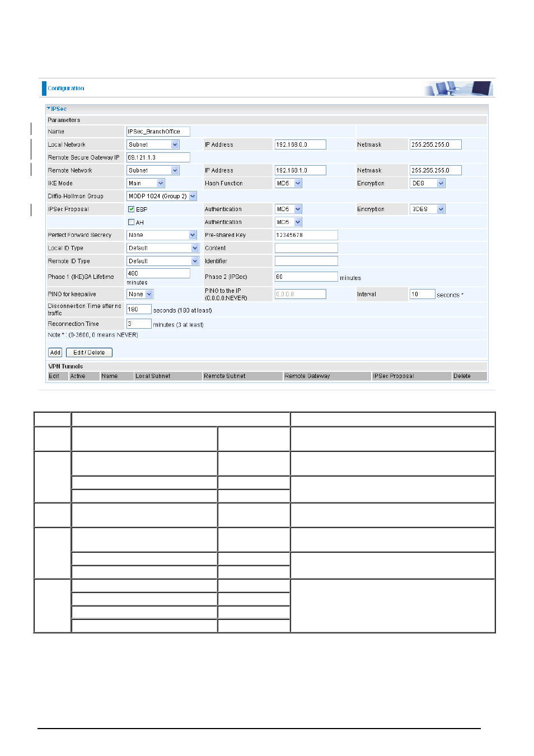Screen dimensions: 534x756
Task: Open the AH Authentication dropdown
Action: [x=288, y=222]
